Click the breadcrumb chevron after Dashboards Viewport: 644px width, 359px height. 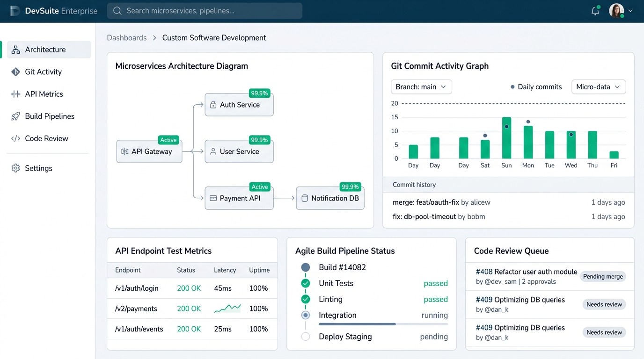click(154, 38)
